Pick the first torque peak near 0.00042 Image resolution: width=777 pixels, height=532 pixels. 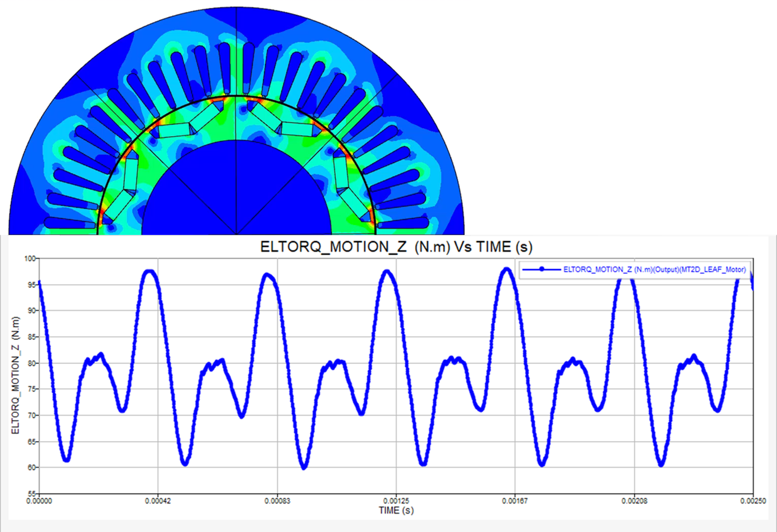point(150,272)
